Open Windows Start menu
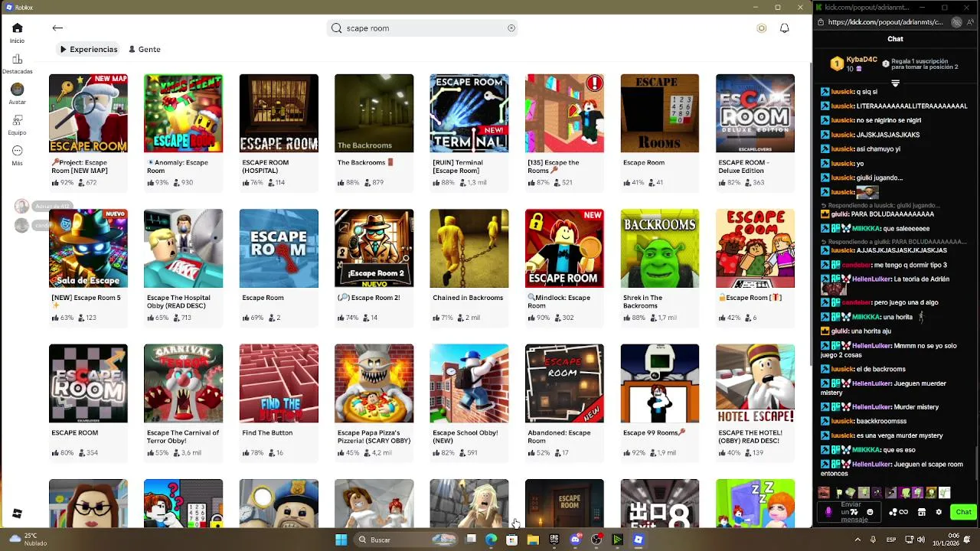The height and width of the screenshot is (551, 980). point(341,540)
